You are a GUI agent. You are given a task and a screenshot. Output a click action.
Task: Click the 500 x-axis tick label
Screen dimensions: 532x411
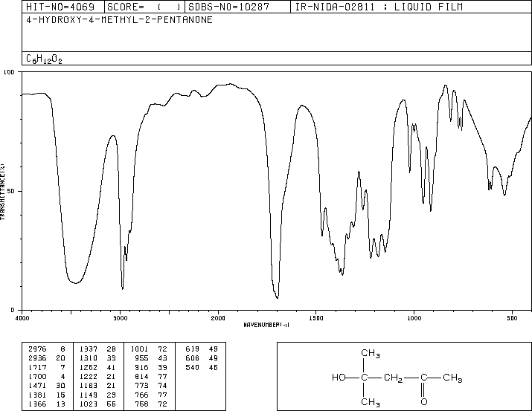(x=512, y=318)
